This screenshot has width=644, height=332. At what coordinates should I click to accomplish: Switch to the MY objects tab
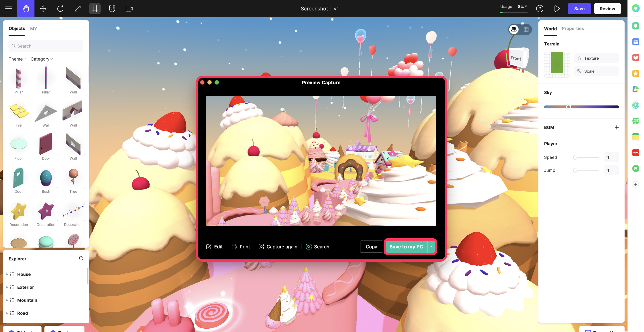click(34, 29)
